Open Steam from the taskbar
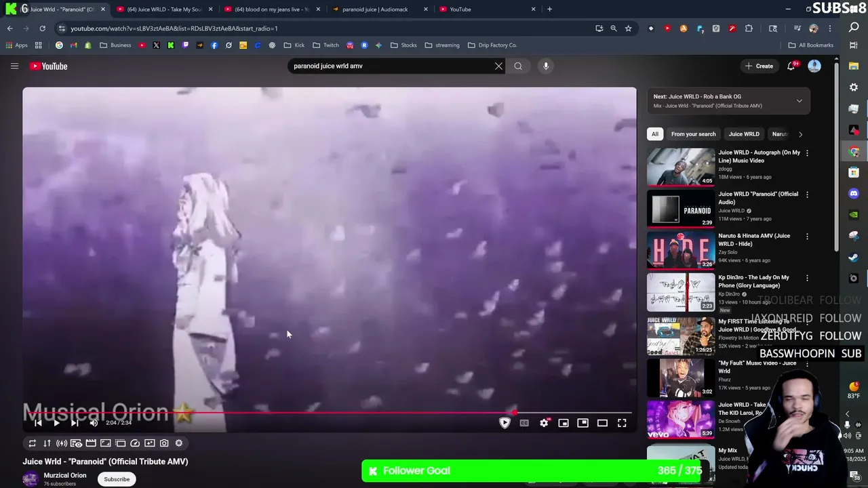The width and height of the screenshot is (868, 488). [x=854, y=258]
